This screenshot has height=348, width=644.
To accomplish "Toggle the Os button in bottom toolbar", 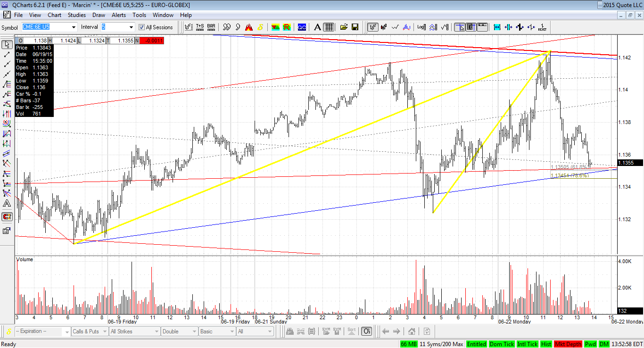I will [366, 331].
